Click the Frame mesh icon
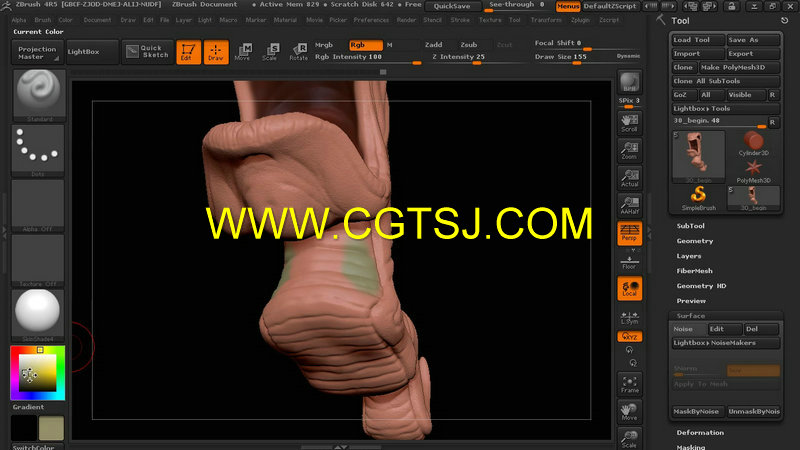This screenshot has height=450, width=800. tap(630, 384)
